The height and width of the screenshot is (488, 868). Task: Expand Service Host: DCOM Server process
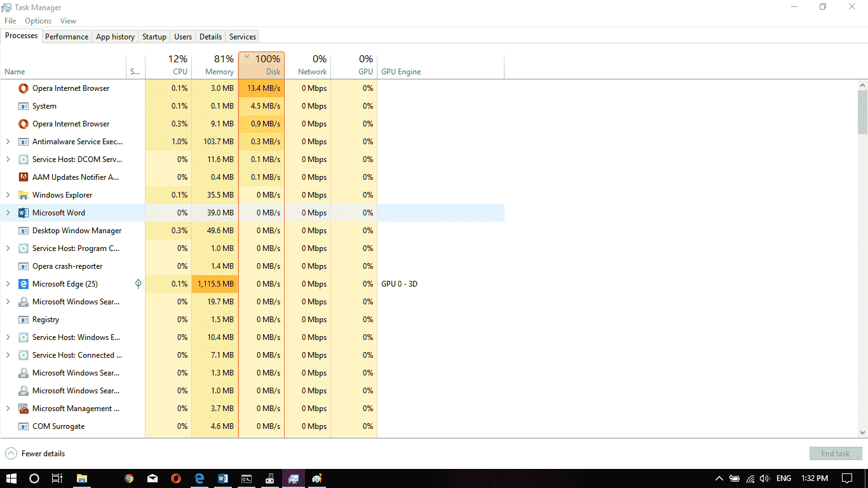pos(8,159)
